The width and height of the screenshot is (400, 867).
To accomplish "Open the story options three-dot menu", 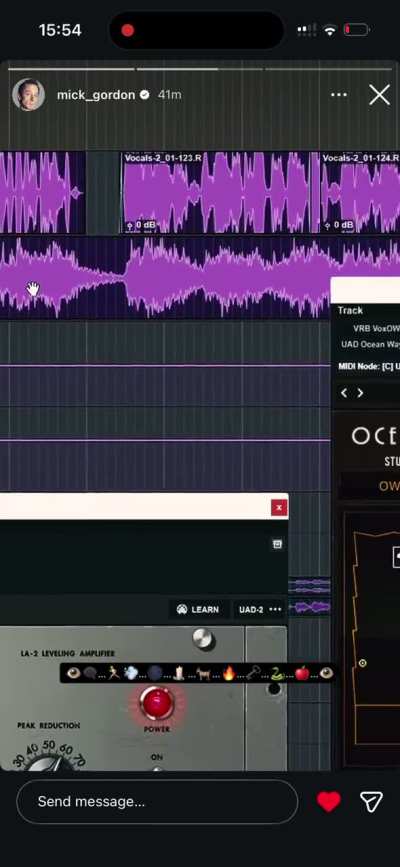I will (339, 95).
